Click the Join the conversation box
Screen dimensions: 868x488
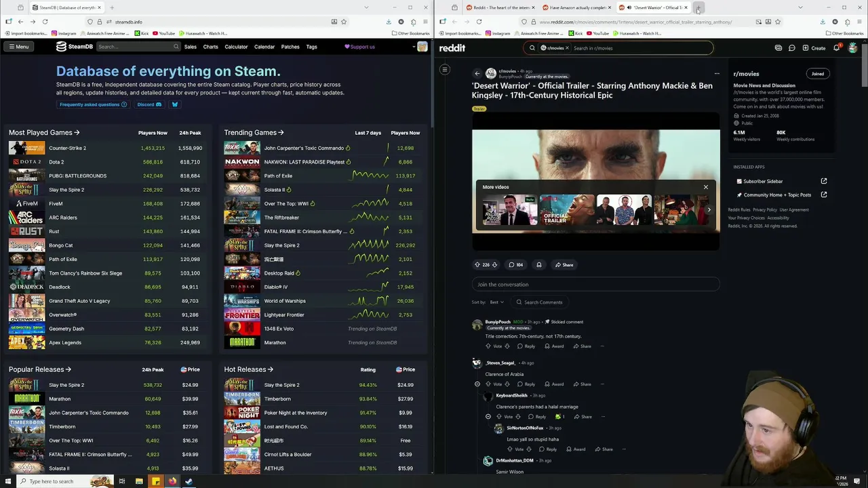click(x=595, y=285)
